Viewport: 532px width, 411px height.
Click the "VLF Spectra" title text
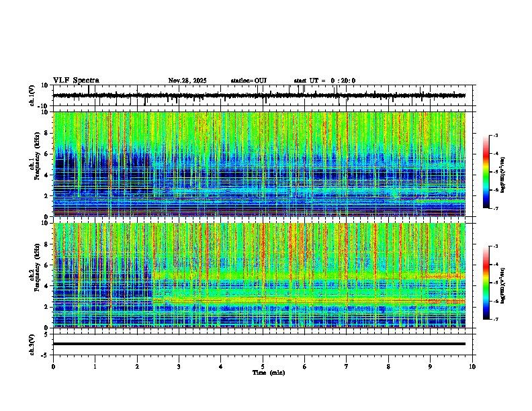76,81
